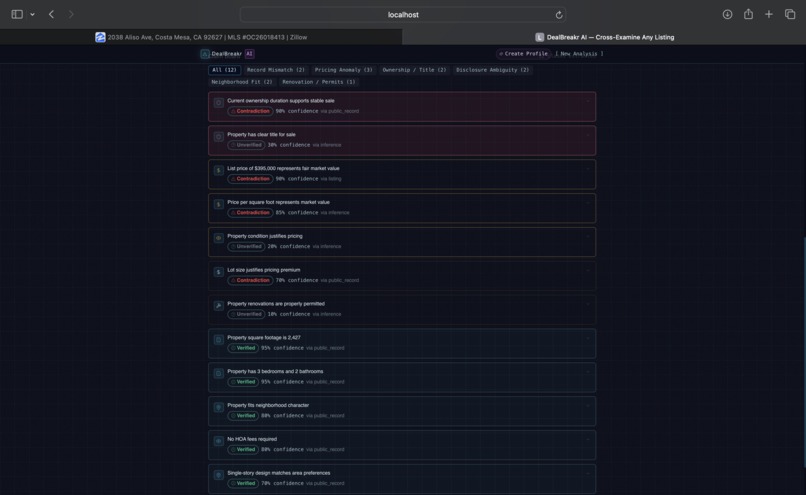Expand the 'Property condition justifies pricing' chevron
Screen dimensions: 806x495
[x=588, y=237]
